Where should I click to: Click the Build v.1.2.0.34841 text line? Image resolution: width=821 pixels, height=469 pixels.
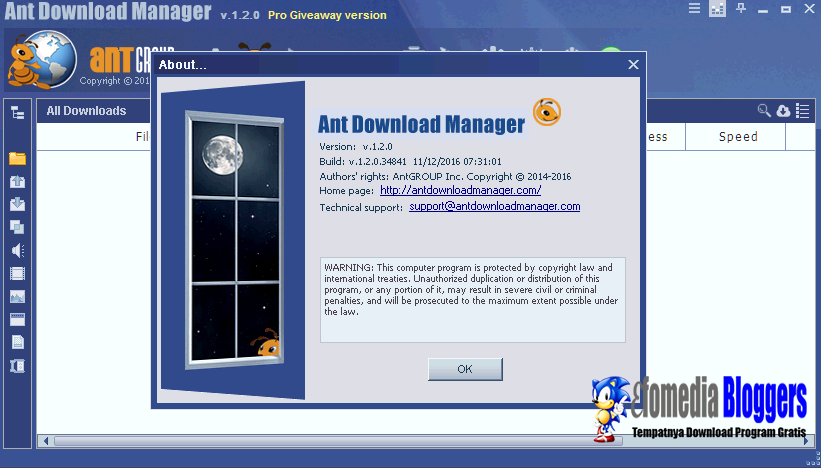[410, 162]
